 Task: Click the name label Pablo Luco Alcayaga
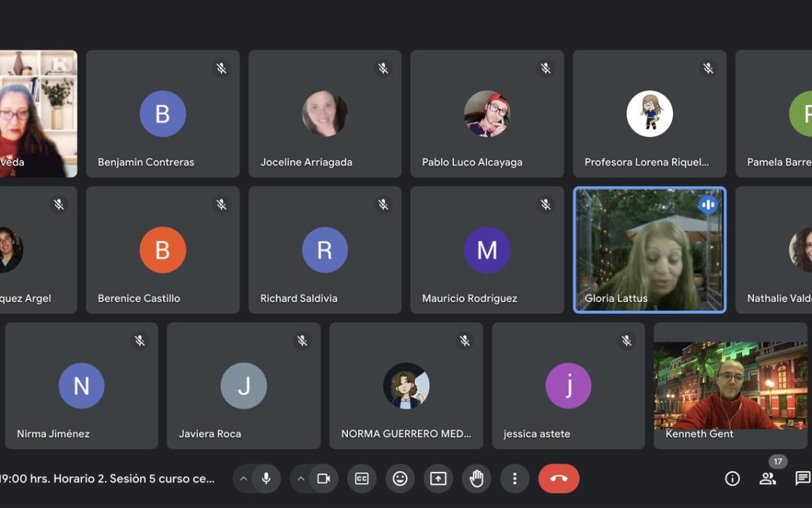pos(472,163)
